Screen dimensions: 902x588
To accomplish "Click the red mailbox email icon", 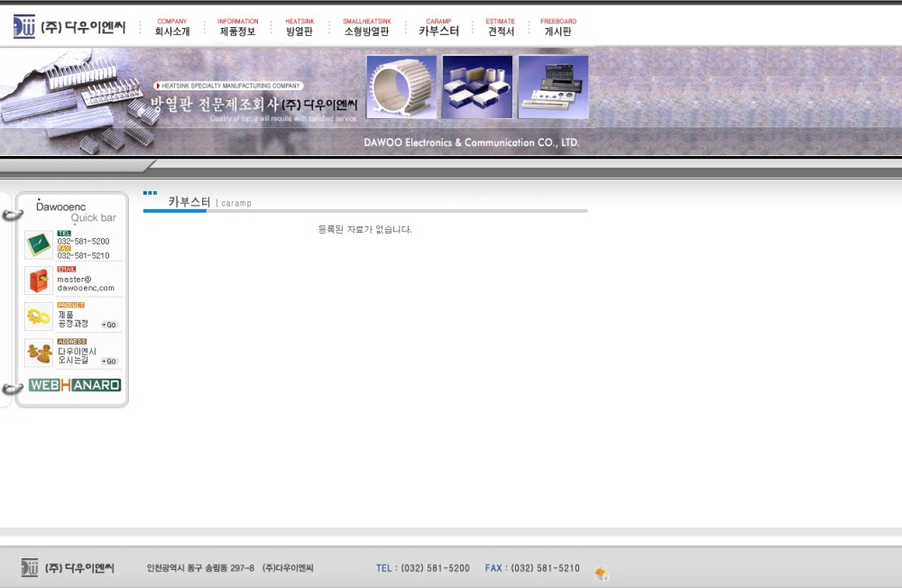I will pos(39,280).
